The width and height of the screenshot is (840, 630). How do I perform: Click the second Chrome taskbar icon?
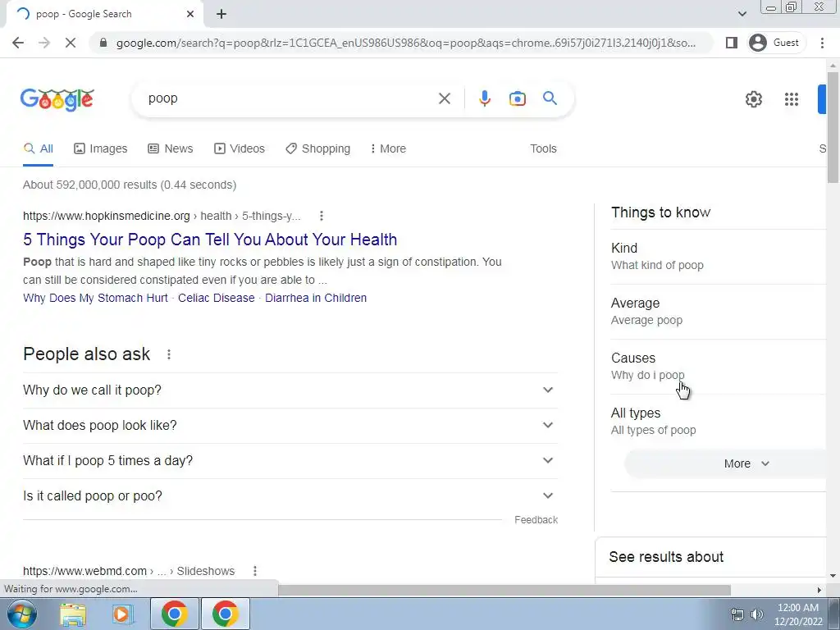[225, 614]
